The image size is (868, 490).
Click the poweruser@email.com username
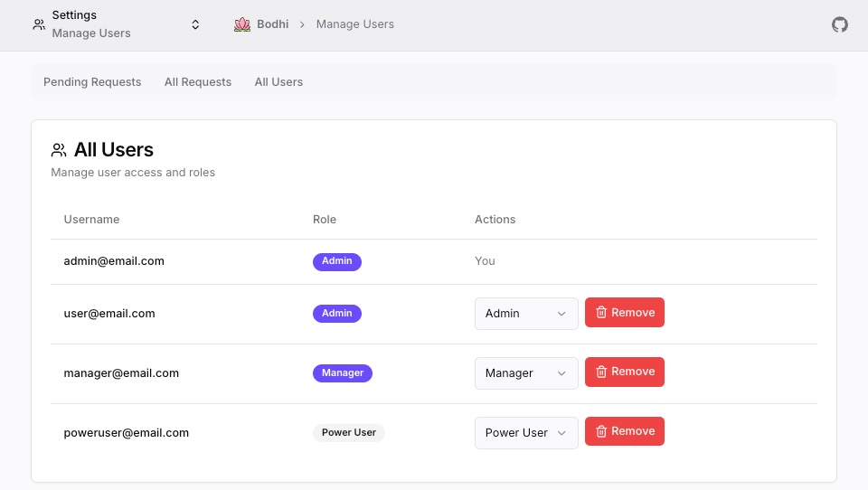tap(126, 433)
